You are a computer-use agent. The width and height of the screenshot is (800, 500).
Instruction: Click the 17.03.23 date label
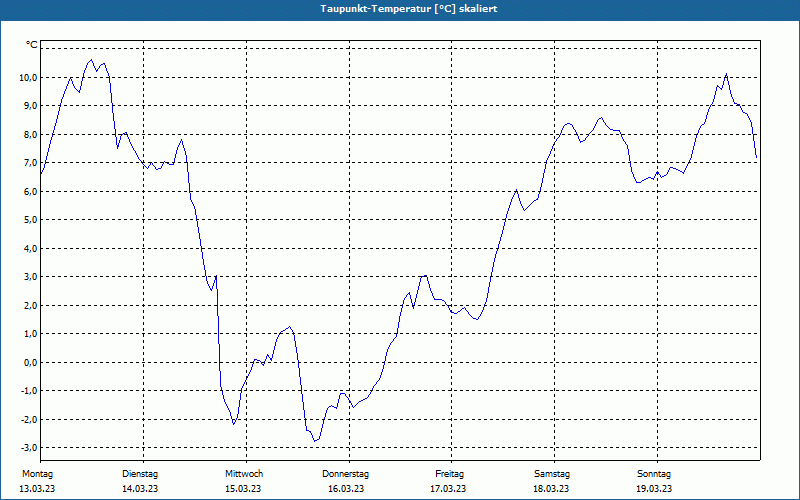click(x=448, y=489)
